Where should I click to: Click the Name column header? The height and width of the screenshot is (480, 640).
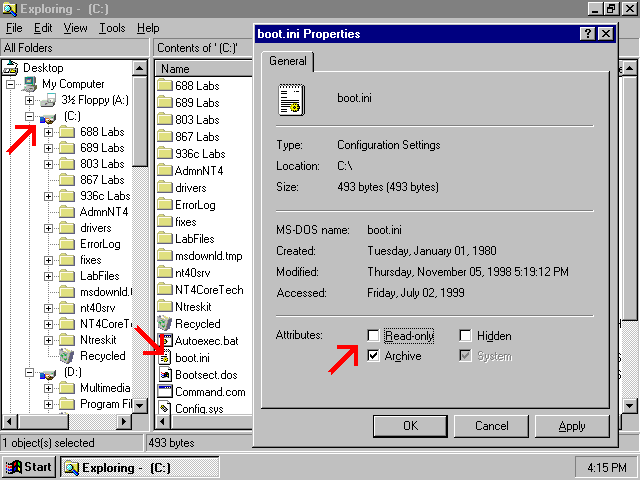(203, 69)
